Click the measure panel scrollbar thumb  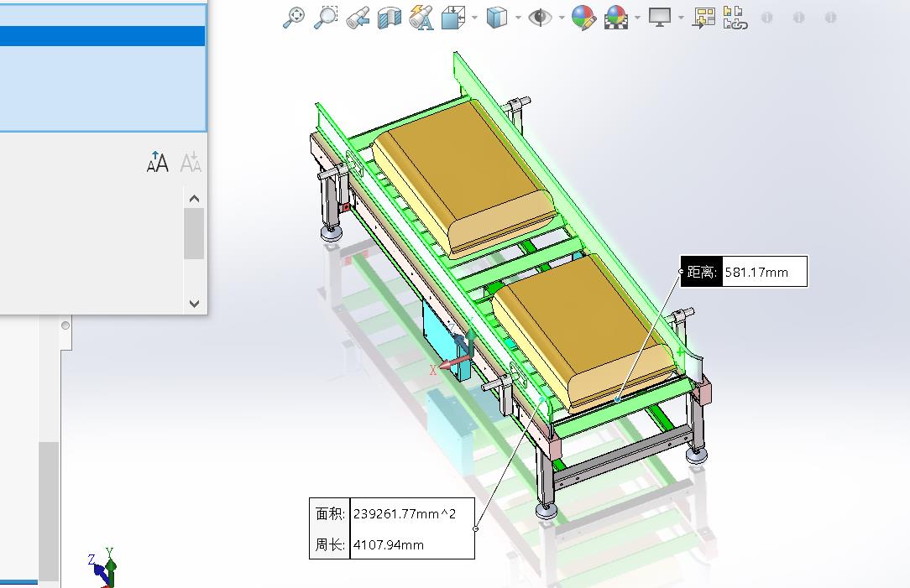pos(194,234)
